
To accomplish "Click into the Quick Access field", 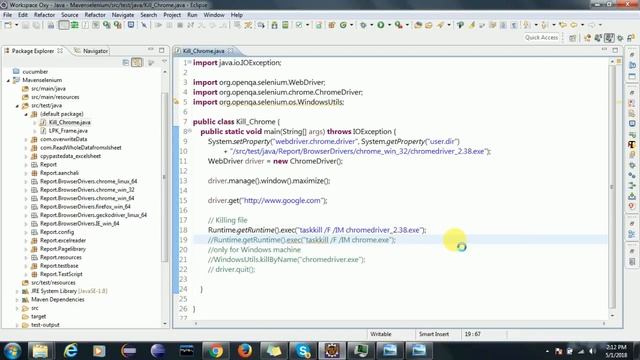I will (x=541, y=38).
